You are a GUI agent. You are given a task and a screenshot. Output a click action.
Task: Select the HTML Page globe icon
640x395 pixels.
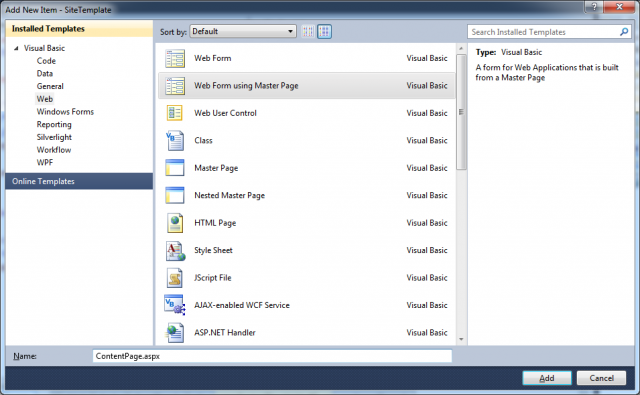click(x=175, y=223)
